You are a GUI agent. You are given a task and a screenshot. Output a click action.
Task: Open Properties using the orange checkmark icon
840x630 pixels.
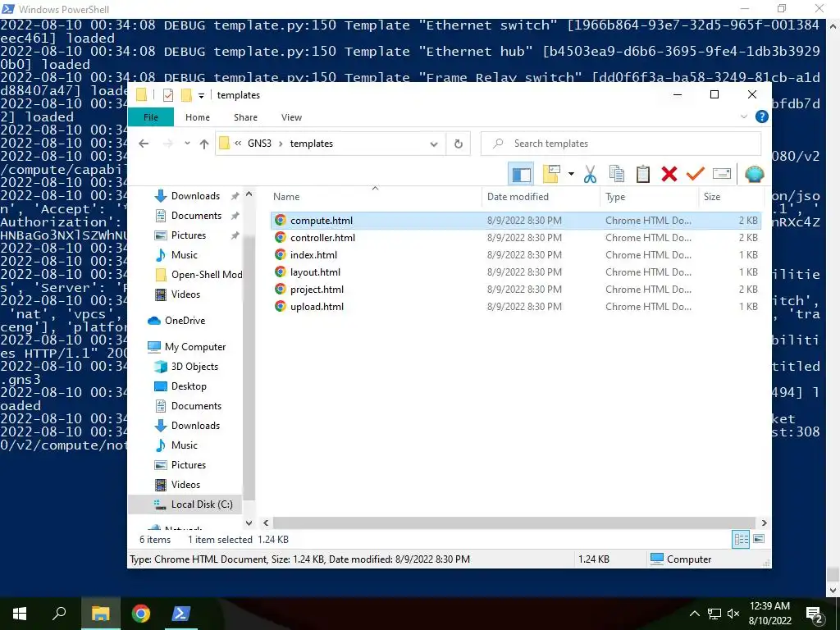click(x=696, y=174)
